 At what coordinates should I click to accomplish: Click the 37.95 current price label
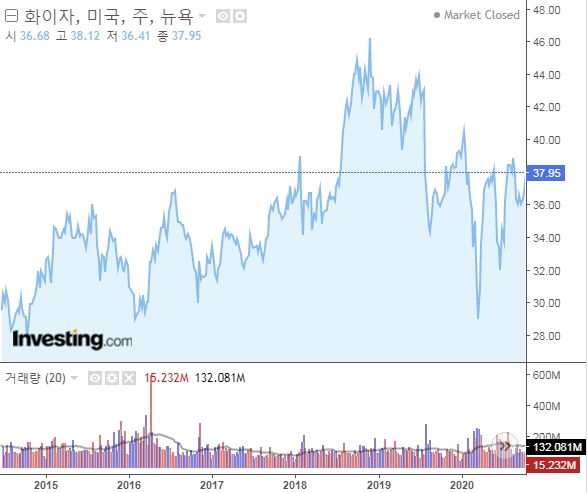[546, 173]
